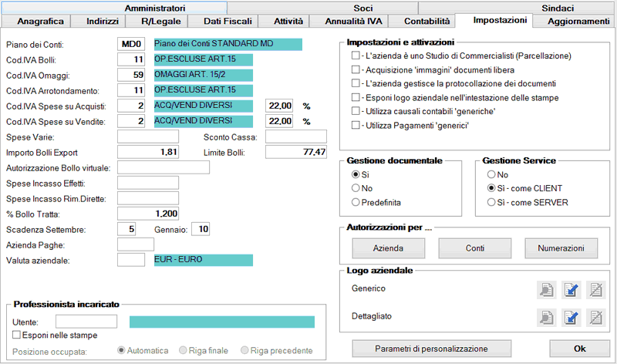617x364 pixels.
Task: Tick the Esponi nelle stampe checkbox
Action: (16, 335)
